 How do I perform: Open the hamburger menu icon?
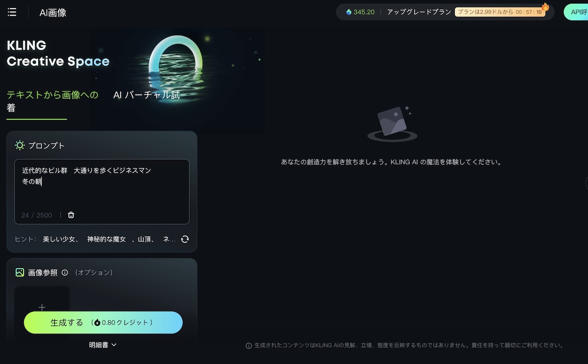click(x=12, y=12)
